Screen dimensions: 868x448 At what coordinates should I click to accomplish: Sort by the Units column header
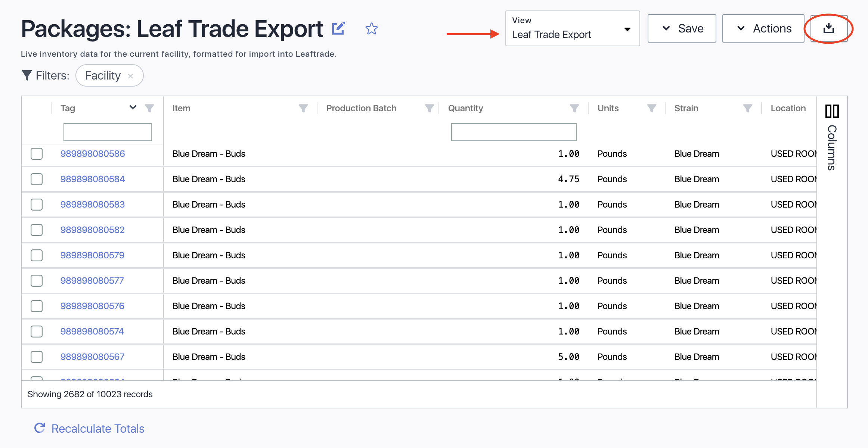pos(608,108)
